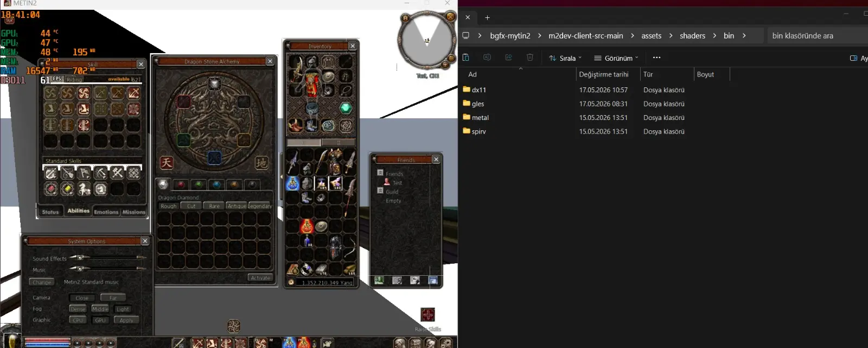Click the horse riding standard skill icon

coord(84,189)
